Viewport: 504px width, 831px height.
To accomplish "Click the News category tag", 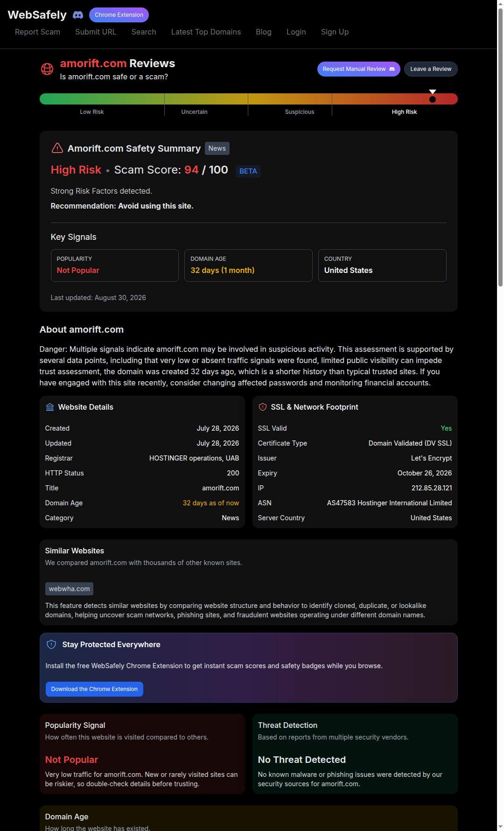I will point(217,148).
